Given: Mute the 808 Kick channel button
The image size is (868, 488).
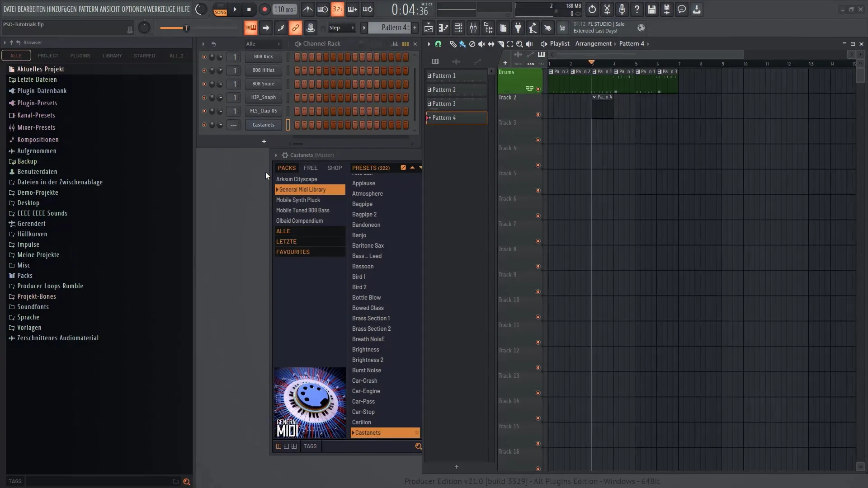Looking at the screenshot, I should point(204,56).
